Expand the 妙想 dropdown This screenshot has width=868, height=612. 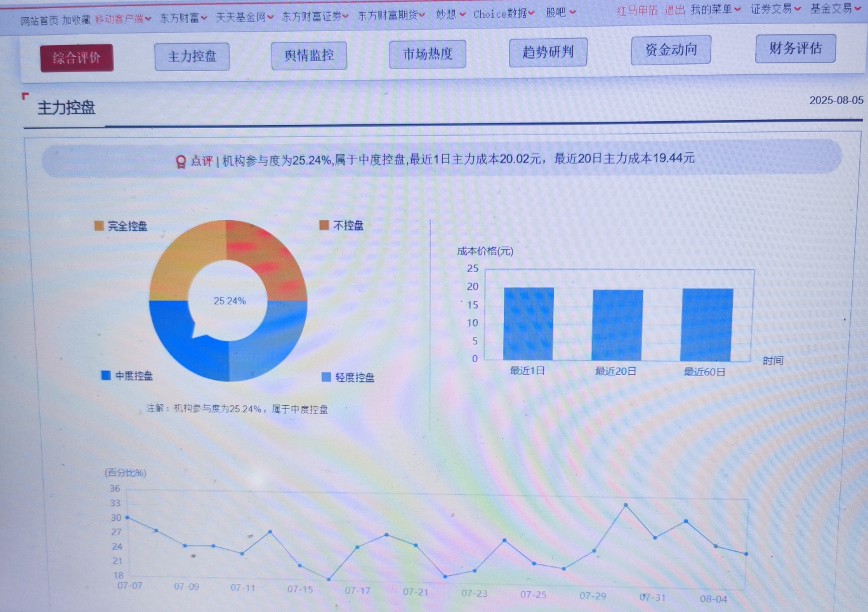point(450,14)
